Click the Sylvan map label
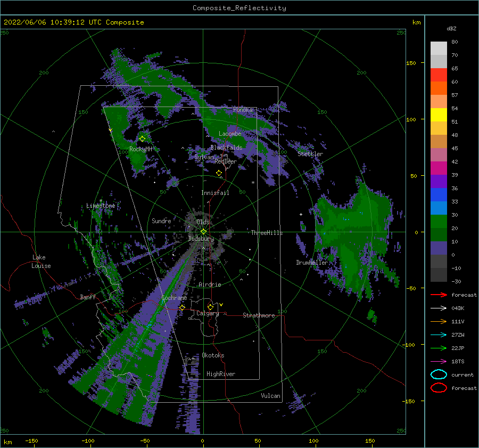Viewport: 479px width, 448px height. point(204,157)
